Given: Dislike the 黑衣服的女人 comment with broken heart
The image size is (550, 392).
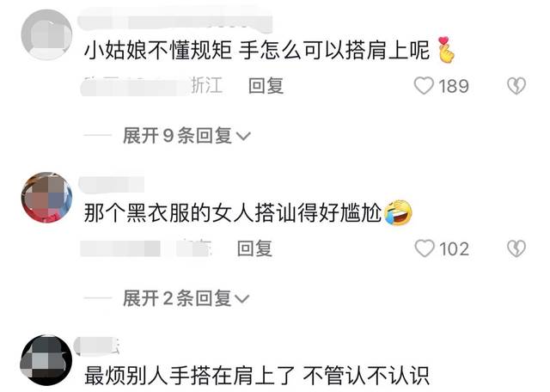Looking at the screenshot, I should [x=516, y=248].
